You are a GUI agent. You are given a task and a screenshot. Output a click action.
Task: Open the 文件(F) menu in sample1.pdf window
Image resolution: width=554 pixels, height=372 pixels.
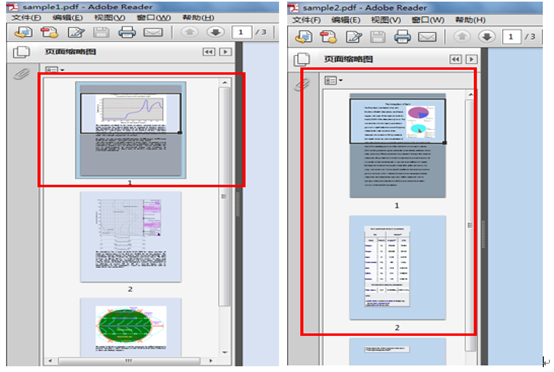tap(26, 18)
